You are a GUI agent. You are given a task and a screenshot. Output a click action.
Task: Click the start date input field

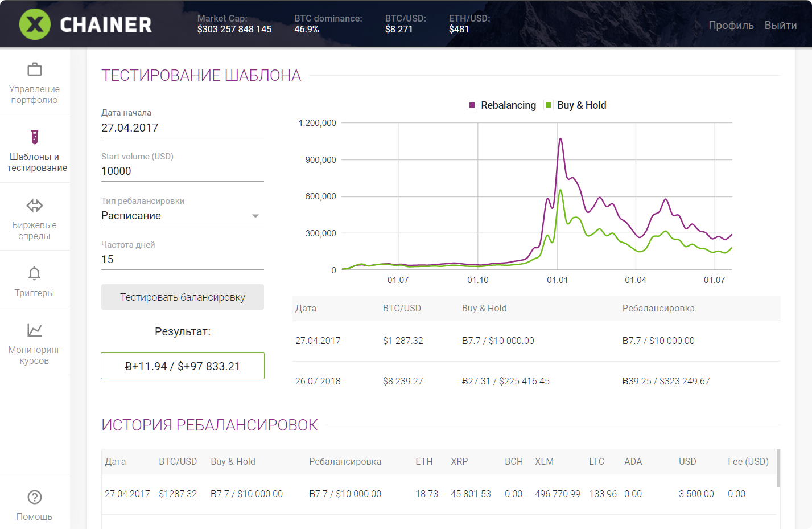click(182, 128)
